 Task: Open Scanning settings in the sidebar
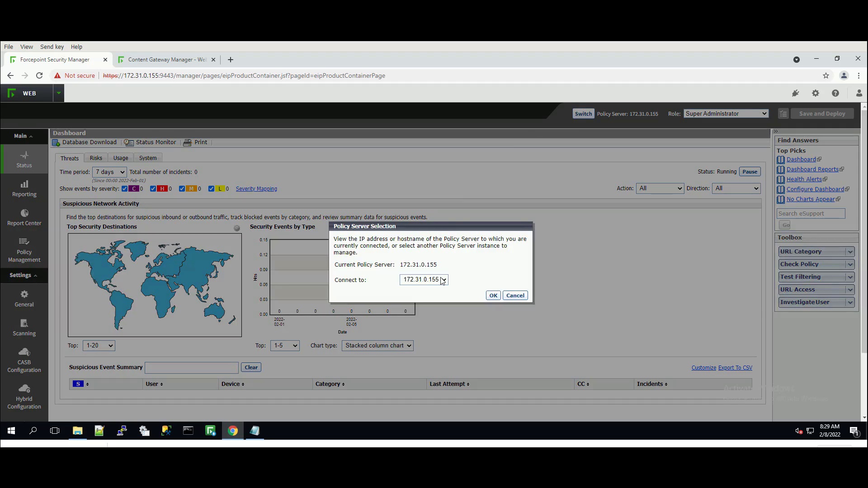tap(24, 328)
